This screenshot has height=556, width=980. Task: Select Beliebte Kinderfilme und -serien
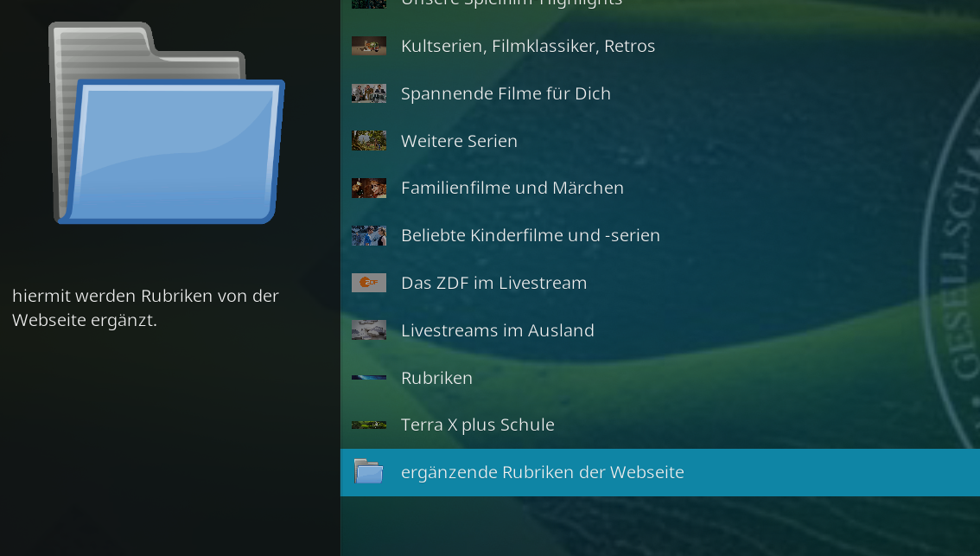tap(660, 235)
